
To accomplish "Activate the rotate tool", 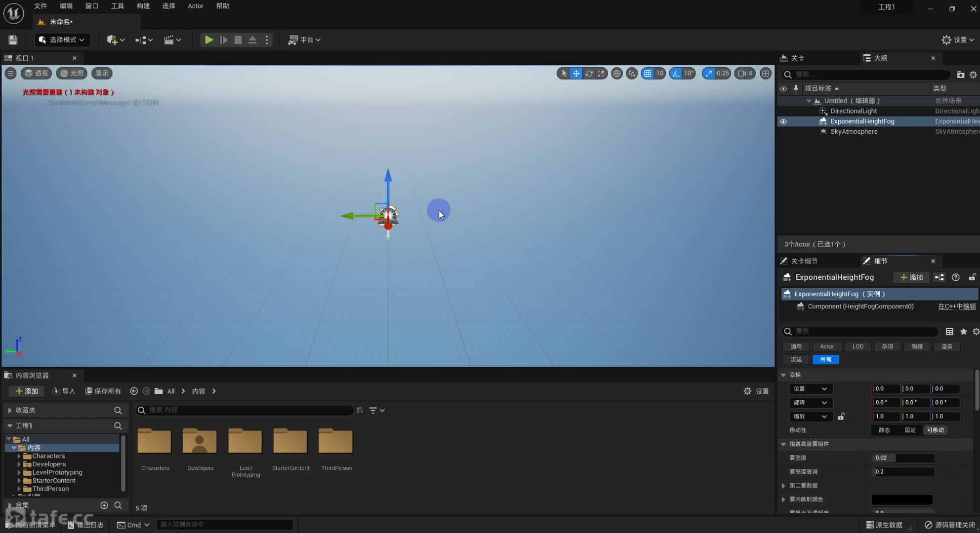I will click(x=589, y=74).
